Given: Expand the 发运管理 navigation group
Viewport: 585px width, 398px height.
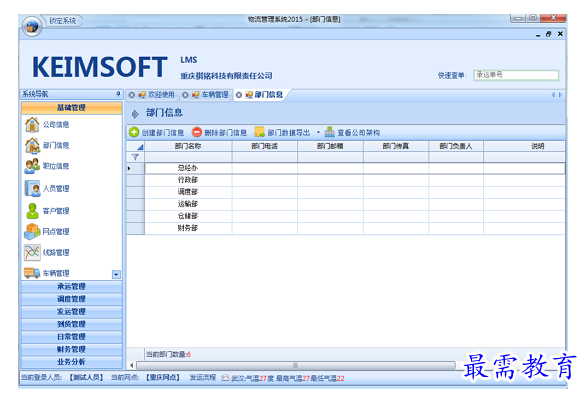Looking at the screenshot, I should point(72,311).
